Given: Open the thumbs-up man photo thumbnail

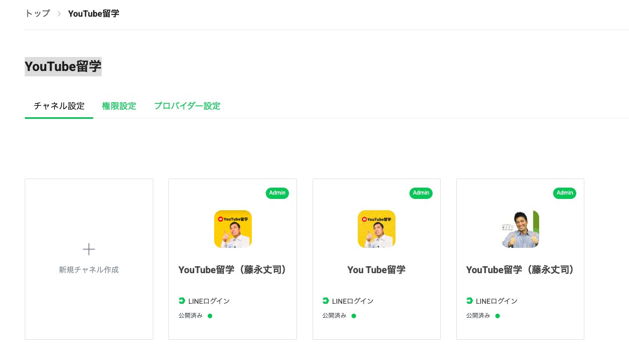Looking at the screenshot, I should 520,229.
